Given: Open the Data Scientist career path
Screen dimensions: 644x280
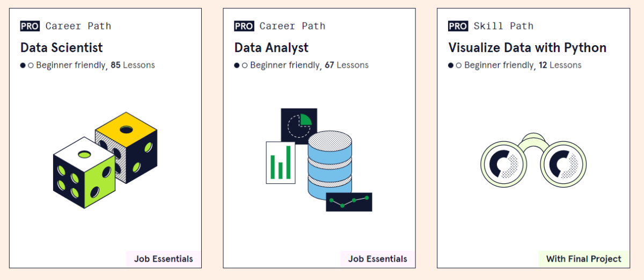Looking at the screenshot, I should pyautogui.click(x=62, y=48).
